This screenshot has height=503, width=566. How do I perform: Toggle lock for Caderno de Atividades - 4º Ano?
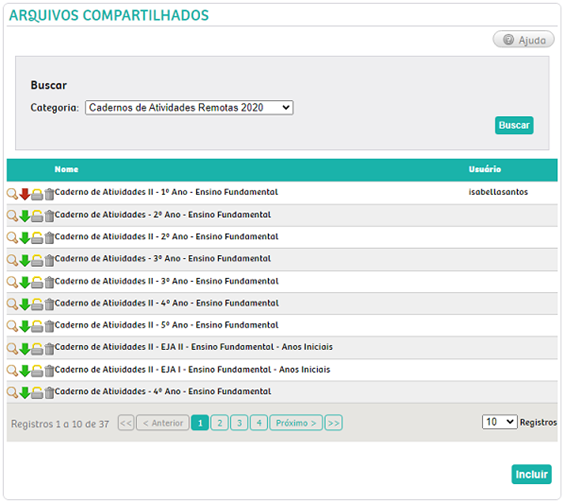coord(37,393)
